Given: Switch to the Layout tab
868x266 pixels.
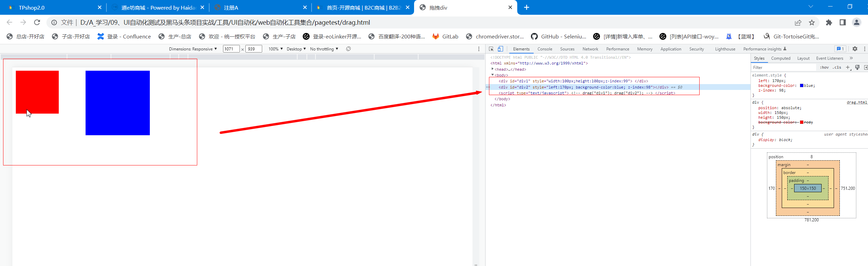Looking at the screenshot, I should coord(803,58).
